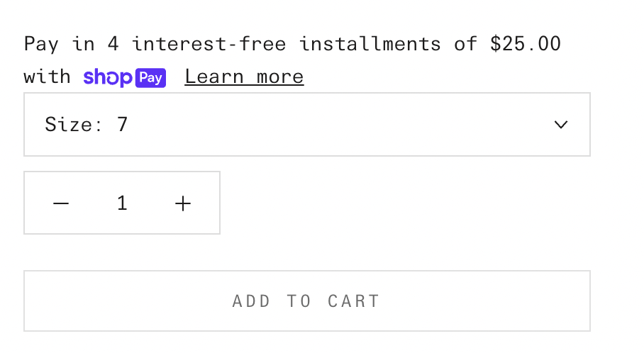
Task: Decrease quantity with the minus icon
Action: coord(61,203)
